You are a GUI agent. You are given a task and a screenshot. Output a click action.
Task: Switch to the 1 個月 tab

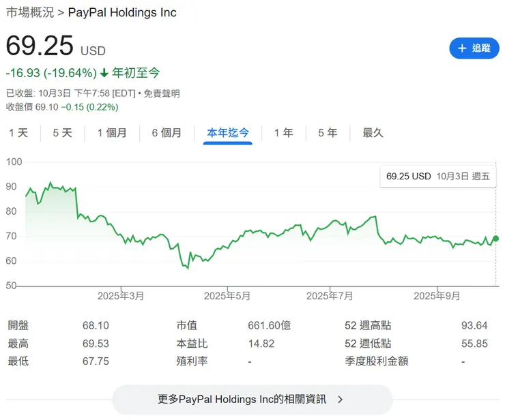point(112,132)
